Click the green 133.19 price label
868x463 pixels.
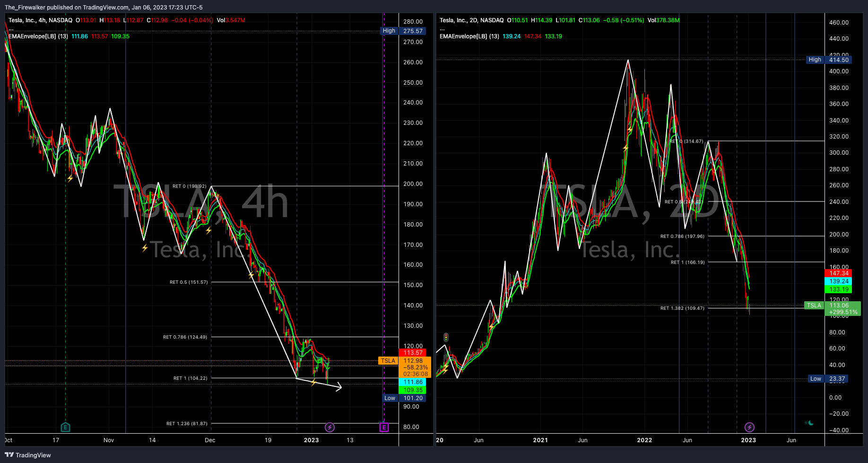pos(839,289)
